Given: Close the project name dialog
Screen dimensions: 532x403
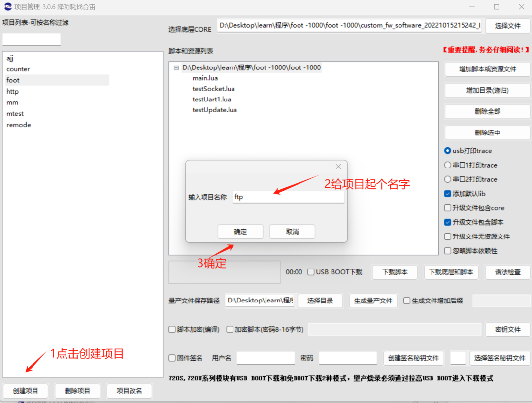Looking at the screenshot, I should pyautogui.click(x=338, y=167).
